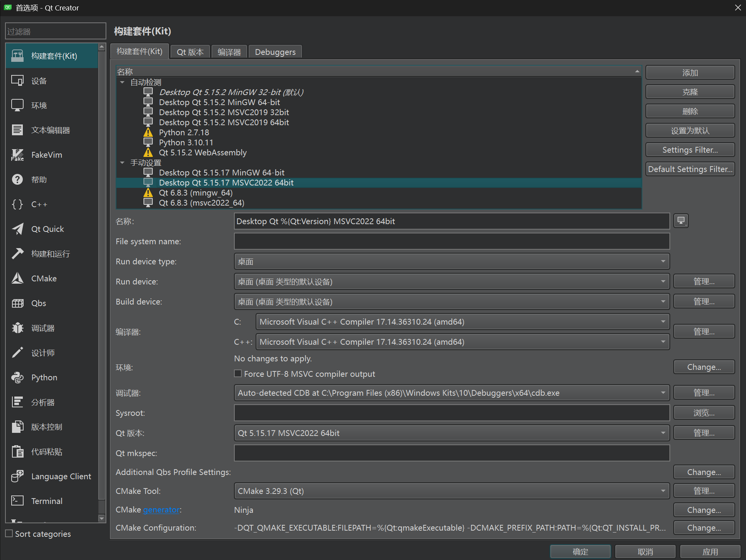Open the C compiler dropdown
This screenshot has width=746, height=560.
(463, 322)
